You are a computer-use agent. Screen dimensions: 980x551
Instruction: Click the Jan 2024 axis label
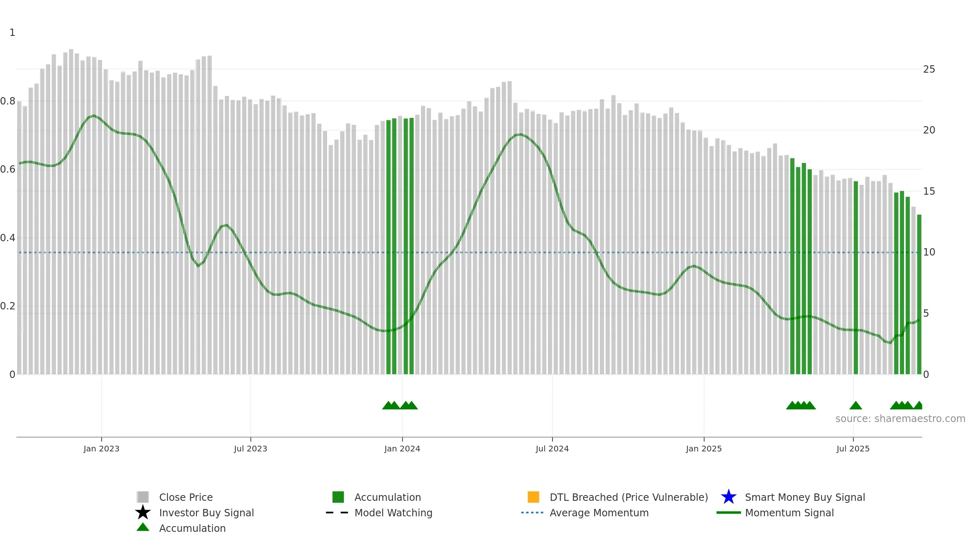tap(402, 449)
